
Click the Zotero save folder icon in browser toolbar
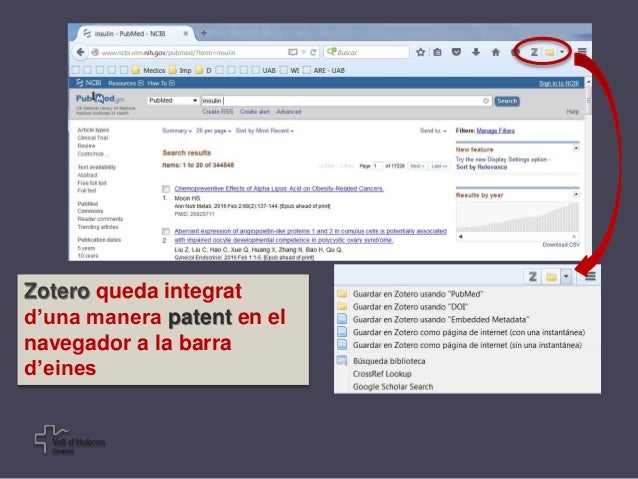pos(550,52)
